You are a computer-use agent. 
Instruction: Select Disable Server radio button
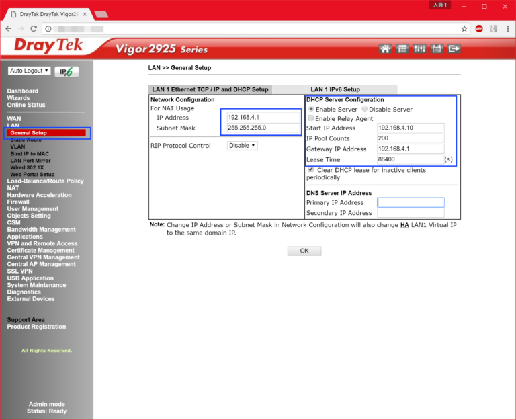364,109
